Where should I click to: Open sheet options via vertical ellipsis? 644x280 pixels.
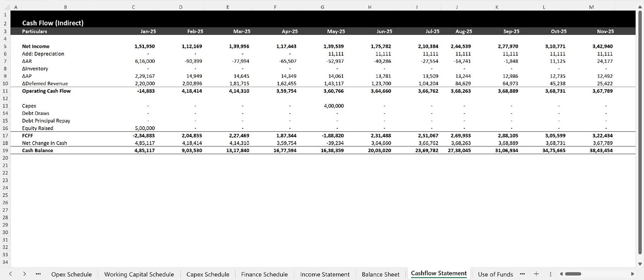click(550, 274)
